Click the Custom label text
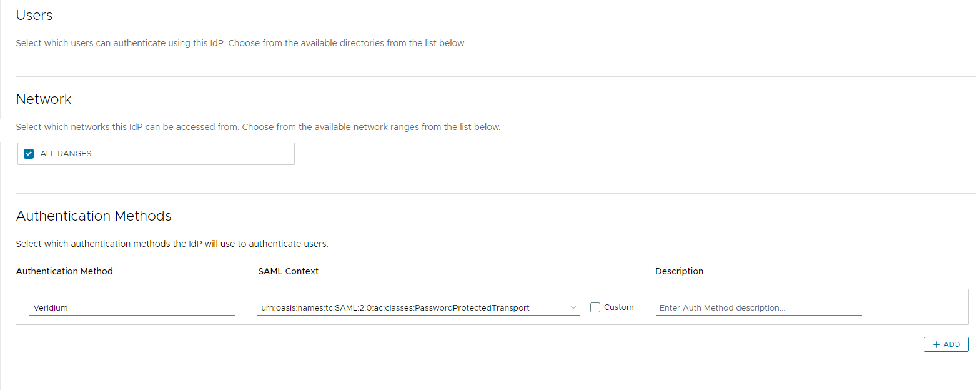Image resolution: width=980 pixels, height=390 pixels. (618, 307)
